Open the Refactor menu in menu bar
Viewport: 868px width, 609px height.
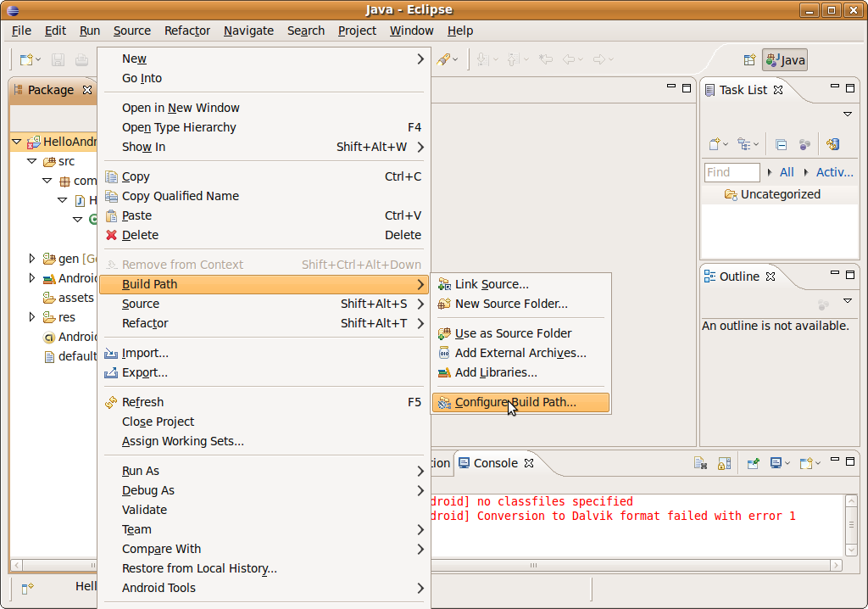point(187,31)
